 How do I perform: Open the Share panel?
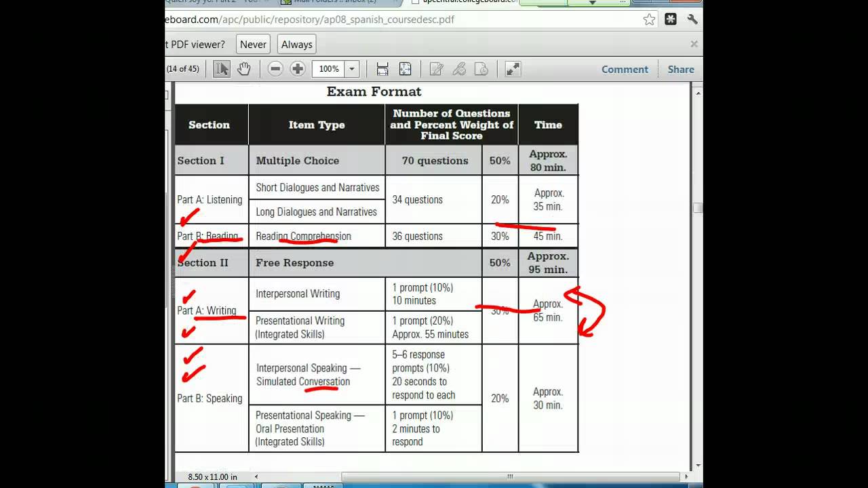coord(681,69)
